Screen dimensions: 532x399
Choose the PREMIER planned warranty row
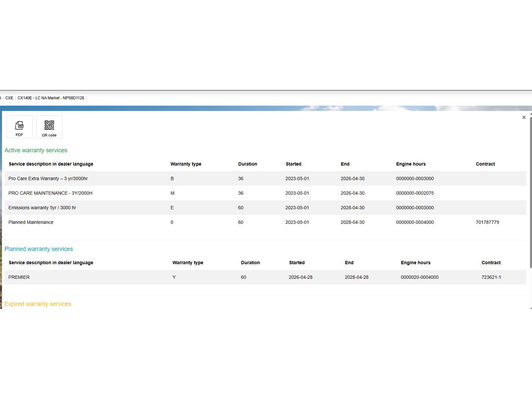(19, 277)
